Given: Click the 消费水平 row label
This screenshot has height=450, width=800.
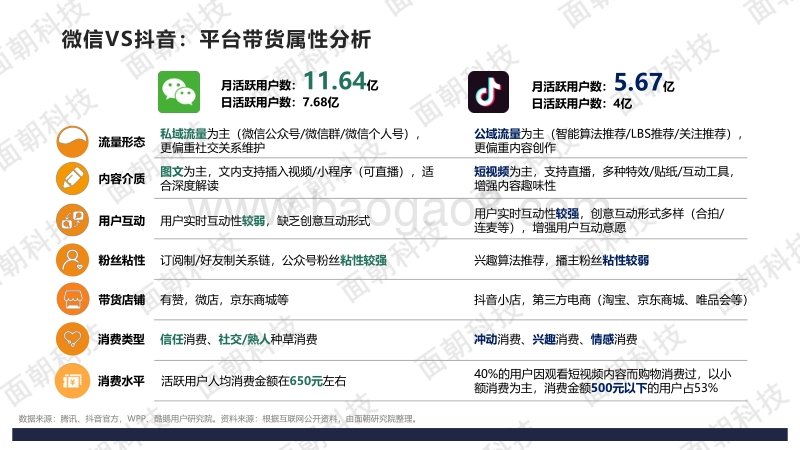Looking at the screenshot, I should coord(121,381).
